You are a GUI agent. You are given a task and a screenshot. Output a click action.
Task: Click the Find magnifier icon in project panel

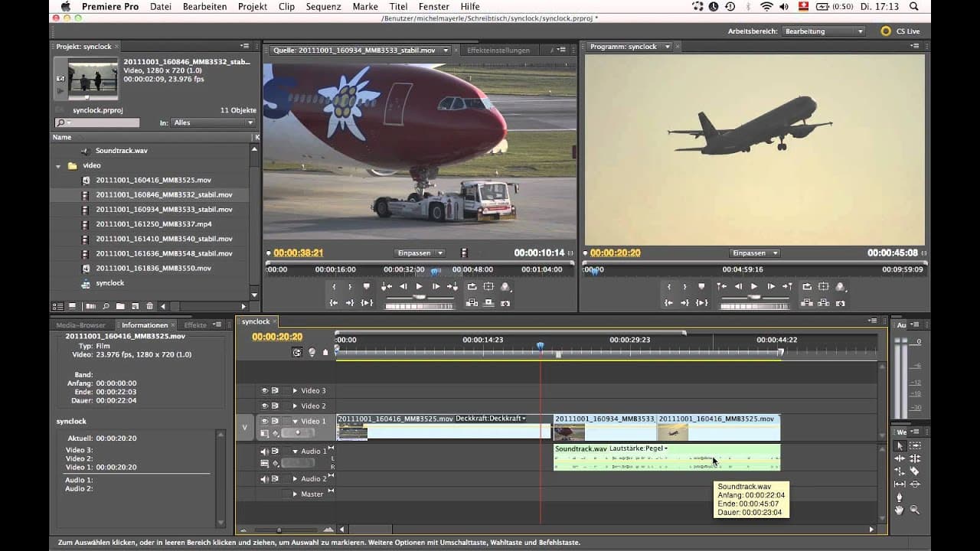(x=106, y=306)
